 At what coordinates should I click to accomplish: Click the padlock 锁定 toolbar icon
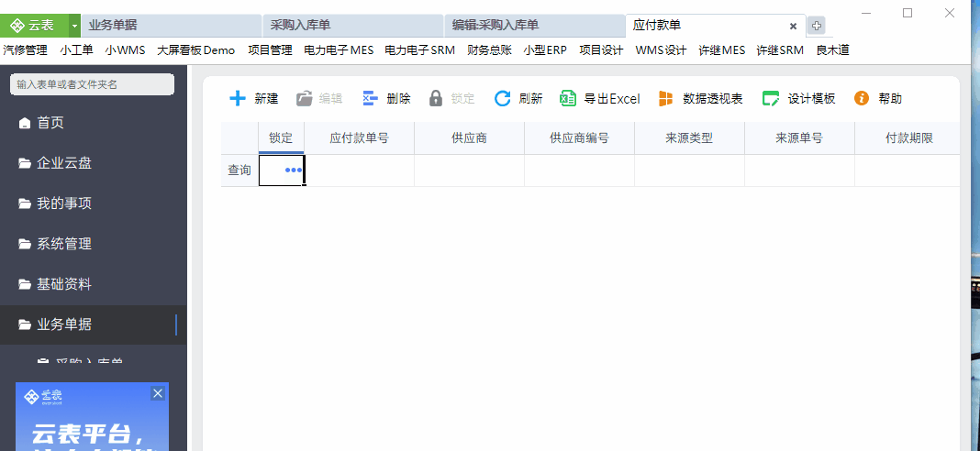[x=436, y=98]
